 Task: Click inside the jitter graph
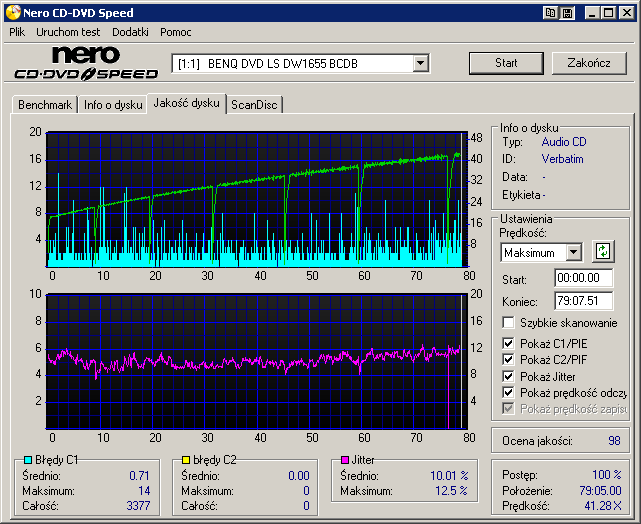point(257,361)
